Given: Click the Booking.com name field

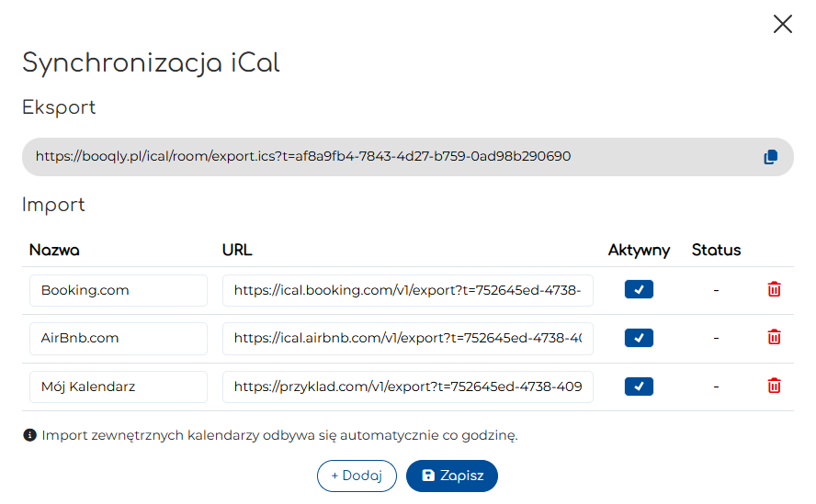Looking at the screenshot, I should 119,290.
